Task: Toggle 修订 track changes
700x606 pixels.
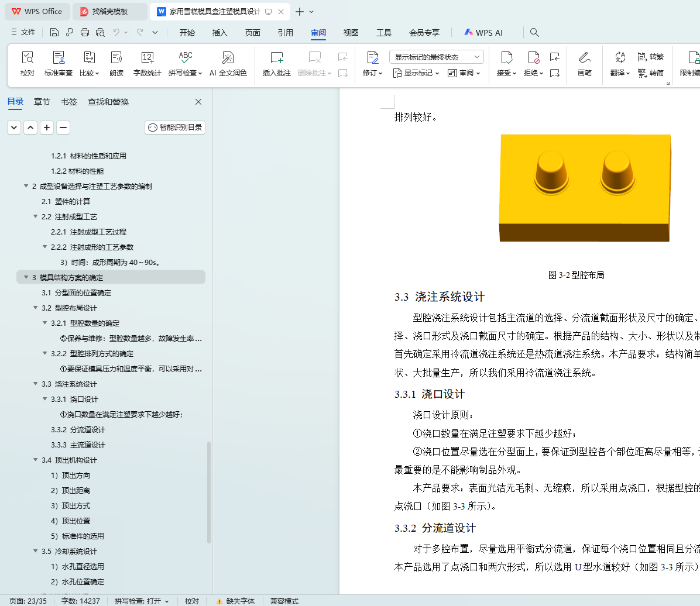Action: [372, 63]
